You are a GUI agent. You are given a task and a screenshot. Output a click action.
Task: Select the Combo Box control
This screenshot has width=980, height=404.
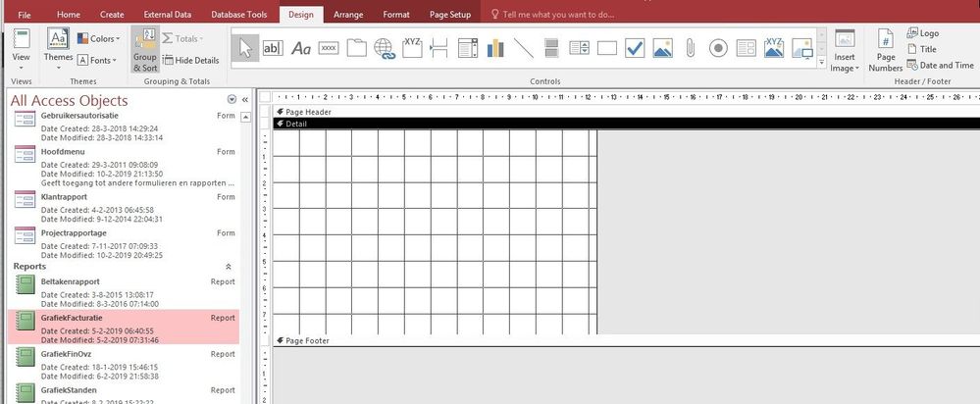[x=468, y=48]
